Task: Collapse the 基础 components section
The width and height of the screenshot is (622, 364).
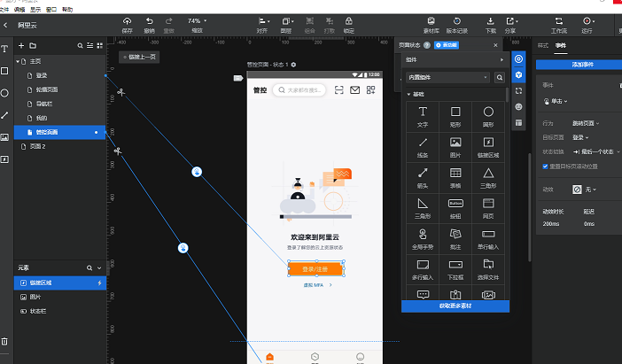Action: click(x=408, y=95)
